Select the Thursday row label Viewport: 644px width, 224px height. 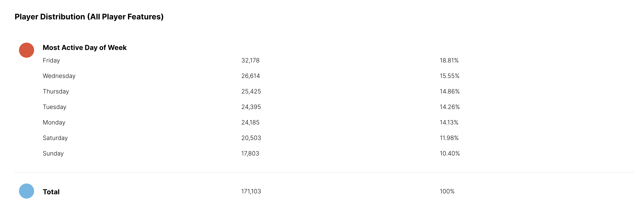click(x=56, y=91)
